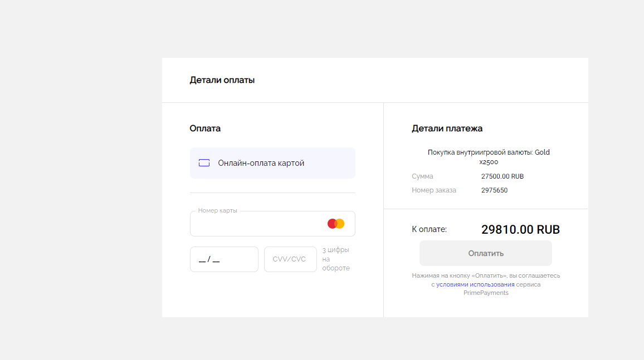Click the 27500.00 RUB amount value
This screenshot has width=644, height=360.
tap(502, 176)
